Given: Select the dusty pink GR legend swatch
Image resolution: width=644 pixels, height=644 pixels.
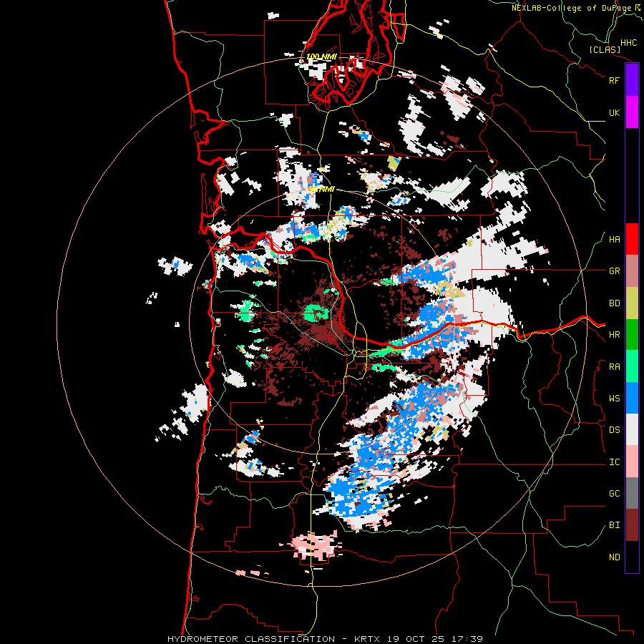Looking at the screenshot, I should coord(632,271).
